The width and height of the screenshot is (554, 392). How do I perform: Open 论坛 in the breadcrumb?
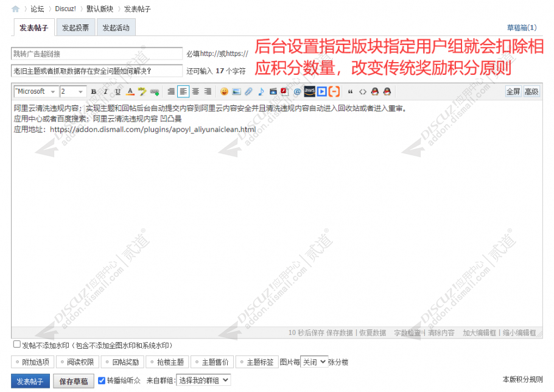point(38,9)
